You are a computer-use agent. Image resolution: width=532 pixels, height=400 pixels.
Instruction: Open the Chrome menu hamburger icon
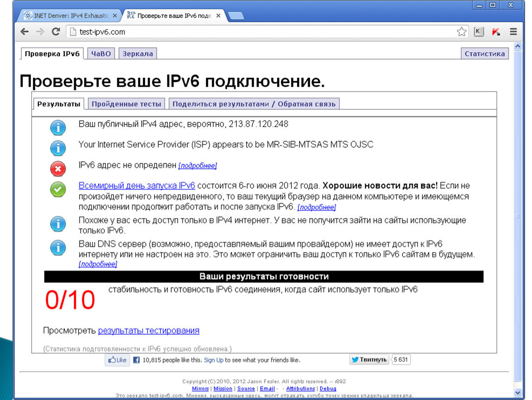coord(513,32)
